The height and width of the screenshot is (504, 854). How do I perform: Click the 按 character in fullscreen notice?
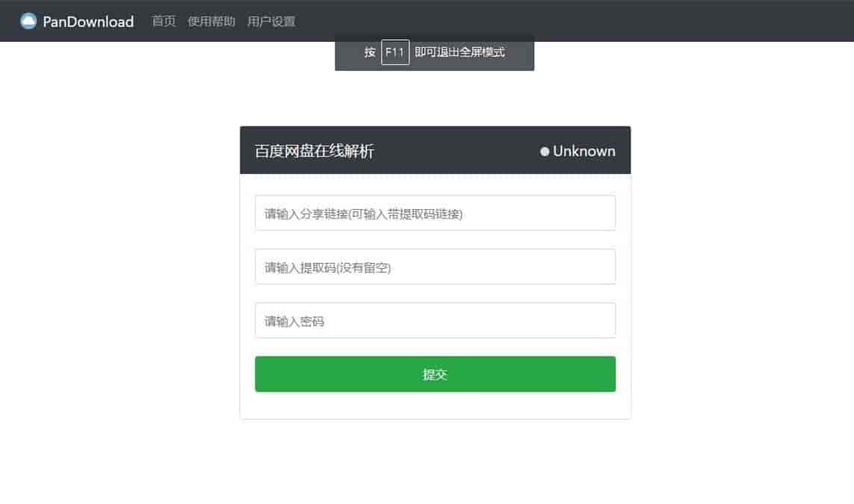tap(370, 52)
